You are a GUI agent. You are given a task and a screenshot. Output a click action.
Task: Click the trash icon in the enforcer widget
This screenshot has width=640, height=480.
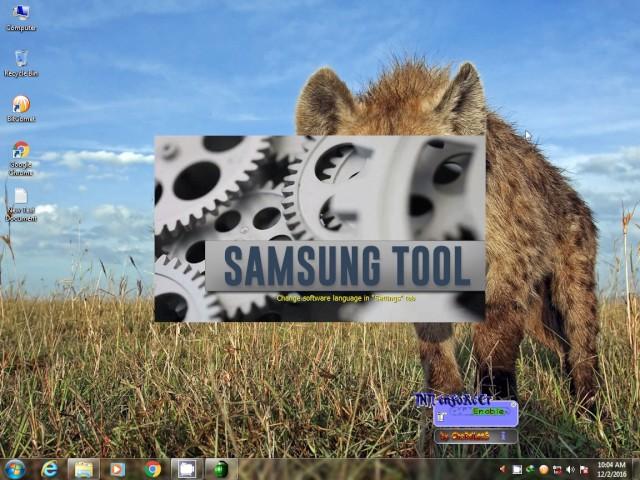click(441, 417)
